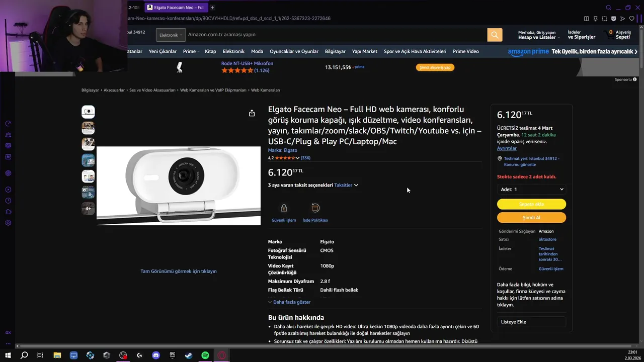This screenshot has width=644, height=362.
Task: Click the Bilgisayar breadcrumb link
Action: (90, 90)
